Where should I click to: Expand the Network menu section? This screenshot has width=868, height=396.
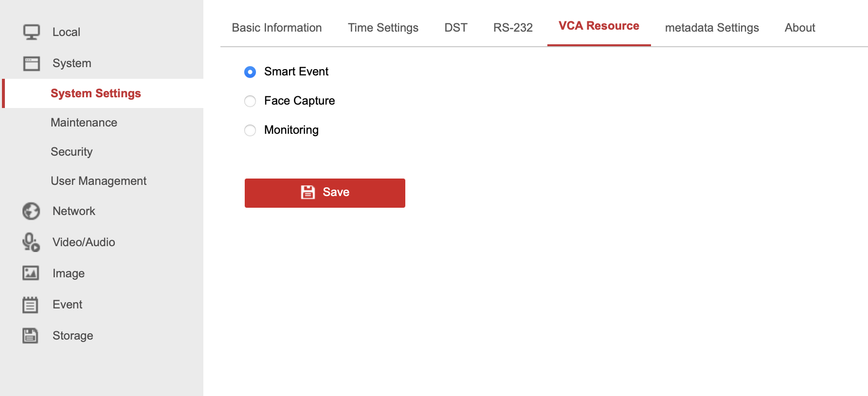point(74,211)
